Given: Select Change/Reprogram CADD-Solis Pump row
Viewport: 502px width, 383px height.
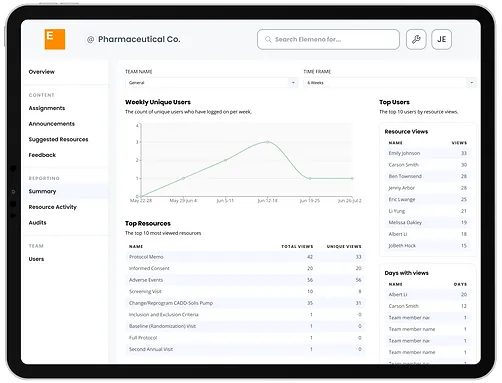Looking at the screenshot, I should pyautogui.click(x=245, y=303).
